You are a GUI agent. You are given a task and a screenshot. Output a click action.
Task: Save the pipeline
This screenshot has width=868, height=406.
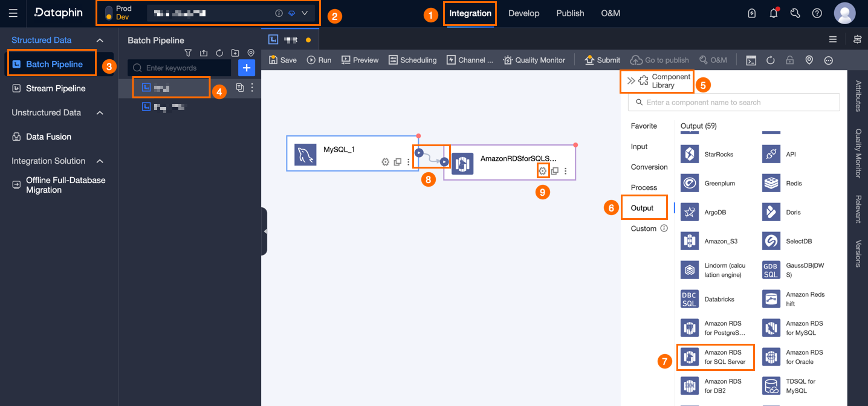click(283, 60)
